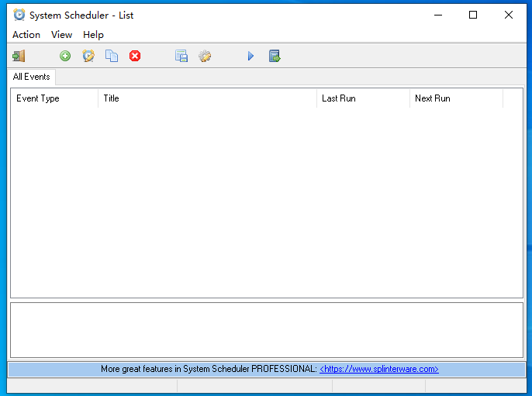Open the splinterware.com link
Viewport: 532px width, 396px height.
point(379,369)
